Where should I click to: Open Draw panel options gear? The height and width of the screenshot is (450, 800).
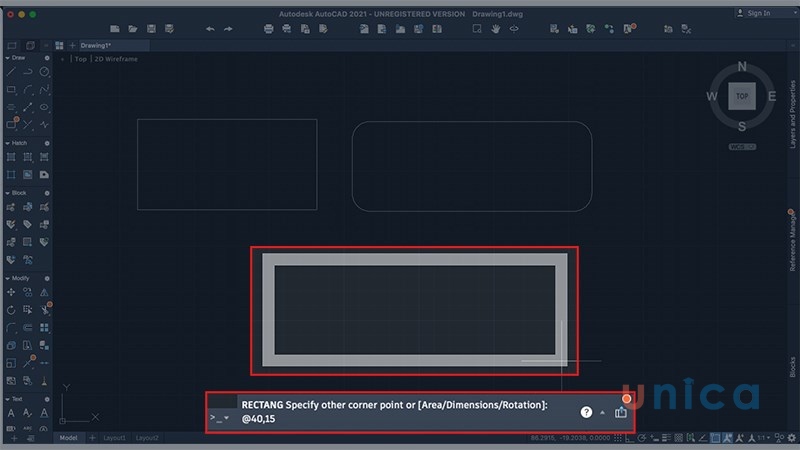click(x=47, y=58)
